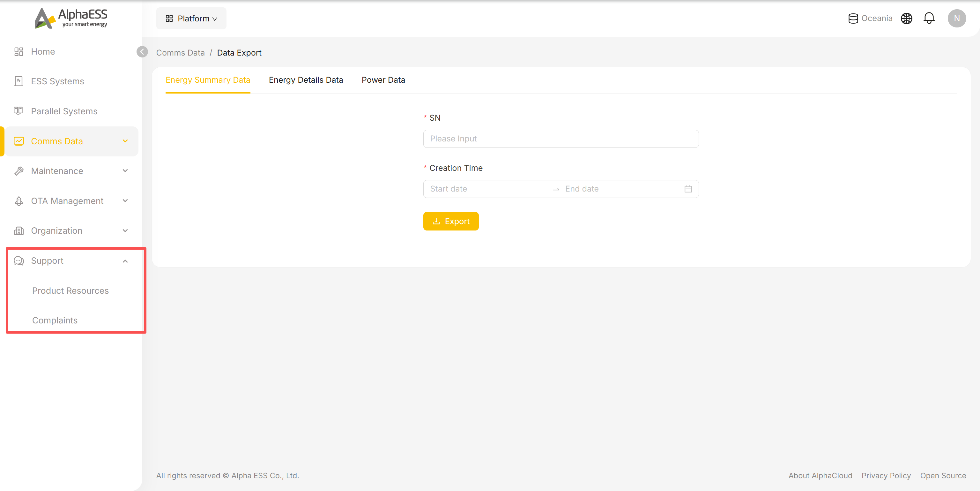Open the Open Source link
The width and height of the screenshot is (980, 491).
pyautogui.click(x=943, y=475)
